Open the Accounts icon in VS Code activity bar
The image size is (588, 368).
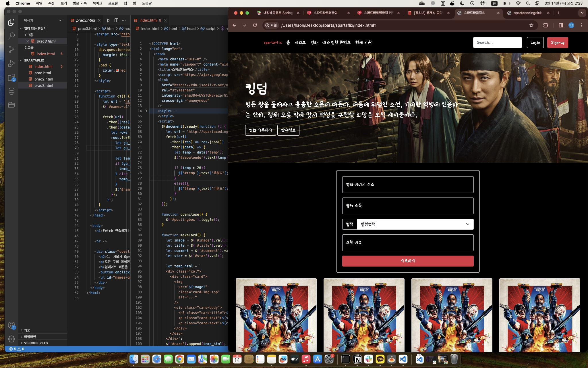[11, 325]
